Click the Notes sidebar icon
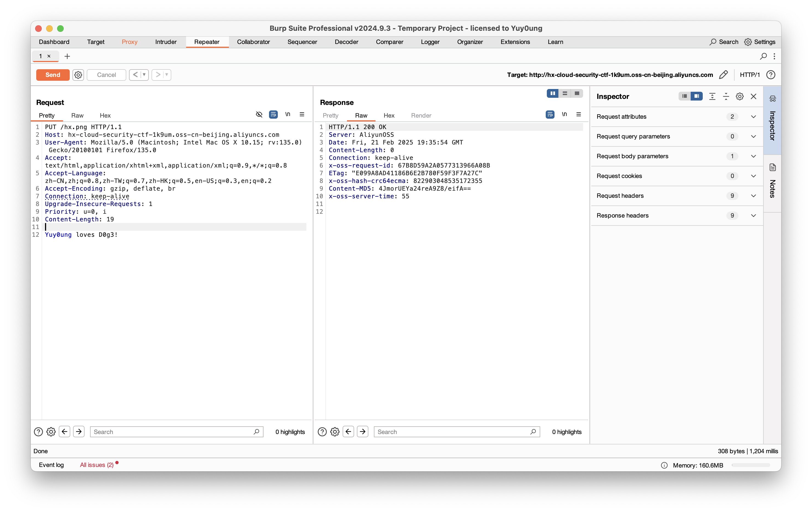This screenshot has width=812, height=512. 772,167
